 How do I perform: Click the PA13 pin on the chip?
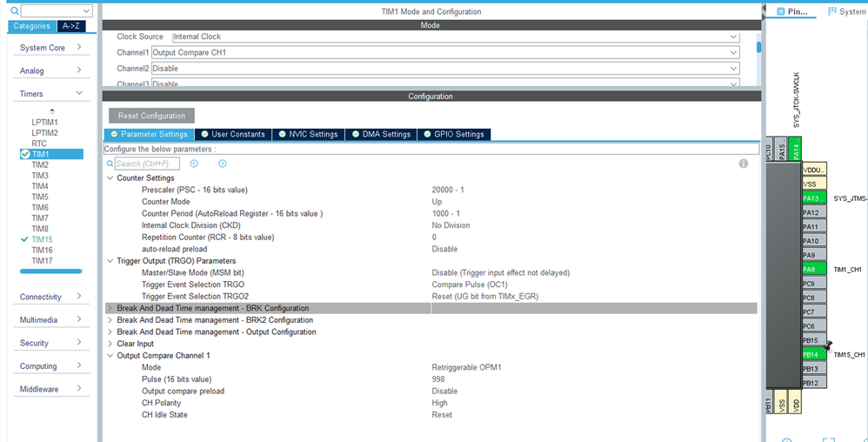pyautogui.click(x=814, y=198)
